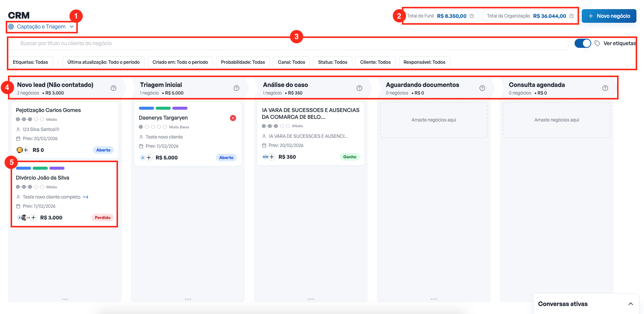
Task: Open the Status: Todos filter
Action: (x=333, y=62)
